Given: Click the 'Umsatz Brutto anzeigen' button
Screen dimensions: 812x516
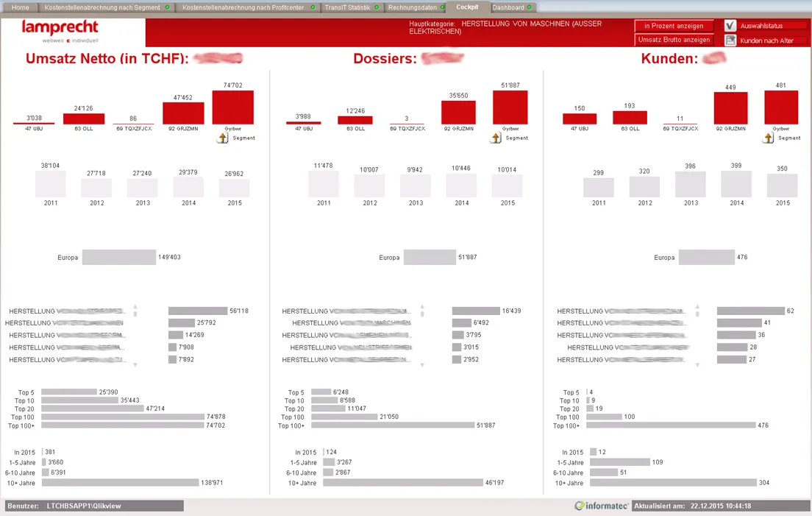Looking at the screenshot, I should click(x=674, y=40).
